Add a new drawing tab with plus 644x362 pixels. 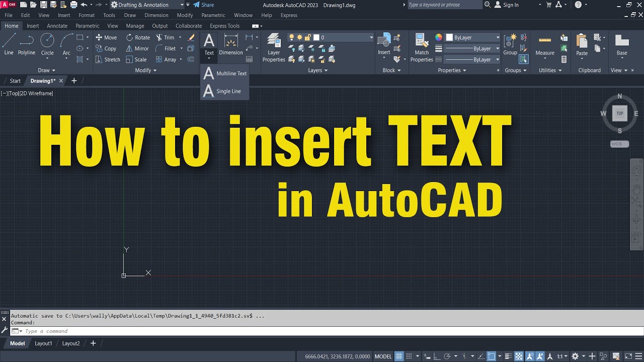click(x=74, y=80)
